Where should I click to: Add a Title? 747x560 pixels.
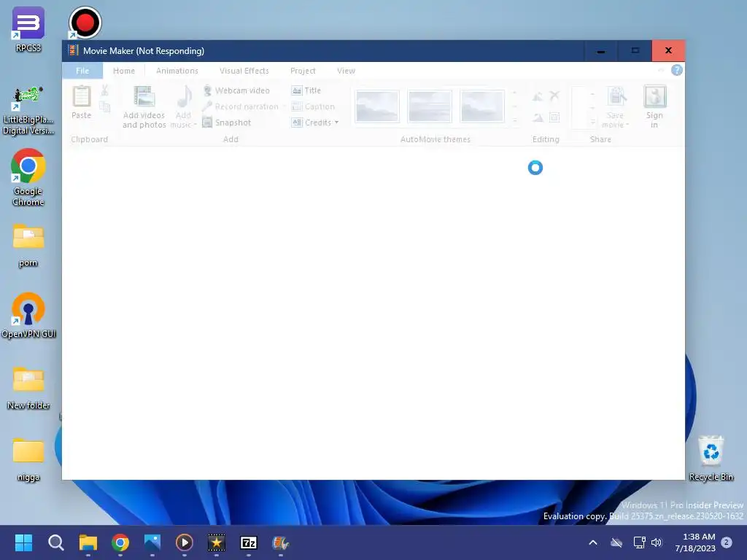tap(306, 90)
